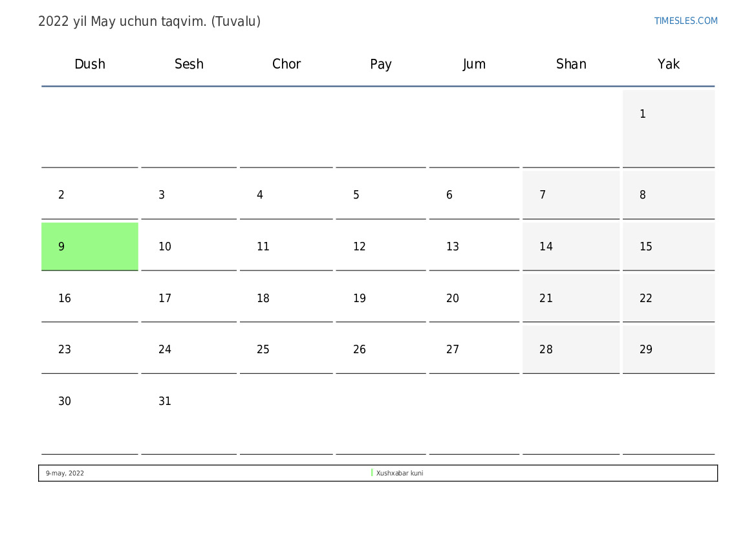Click the calendar title for May 2022
This screenshot has height=535, width=756.
(x=149, y=21)
